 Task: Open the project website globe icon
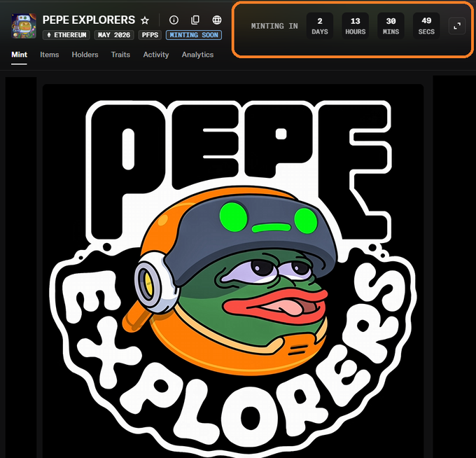pos(217,20)
